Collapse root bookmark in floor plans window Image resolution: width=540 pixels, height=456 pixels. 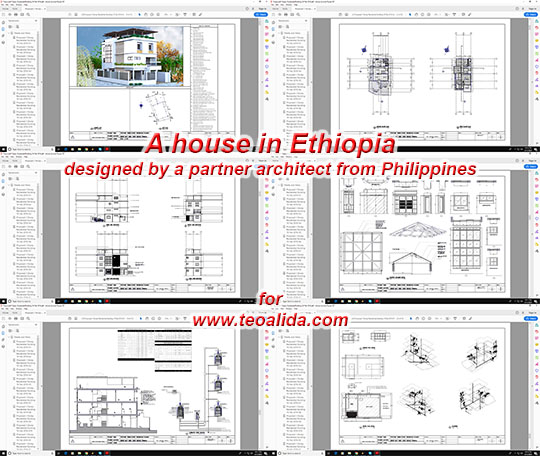(279, 33)
